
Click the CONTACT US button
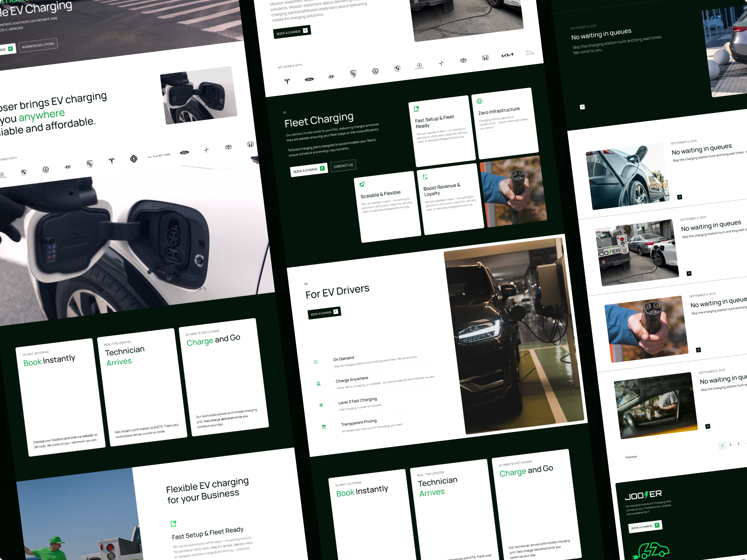343,165
